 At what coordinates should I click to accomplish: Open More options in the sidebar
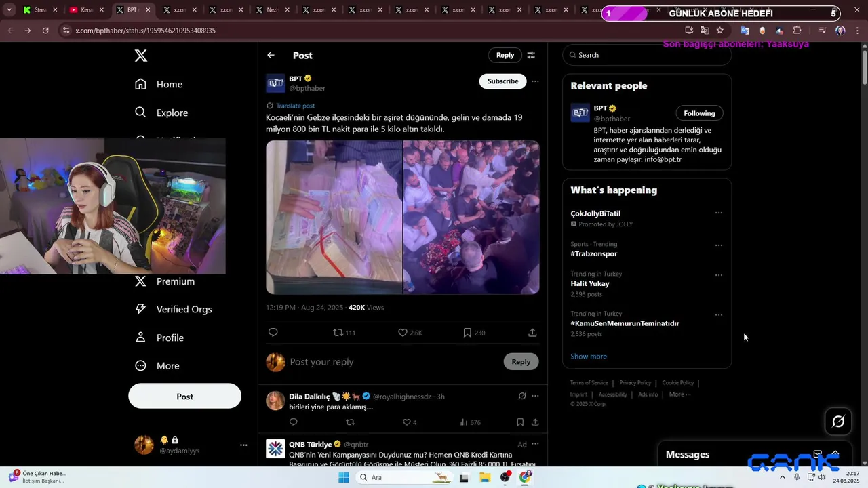pos(157,365)
